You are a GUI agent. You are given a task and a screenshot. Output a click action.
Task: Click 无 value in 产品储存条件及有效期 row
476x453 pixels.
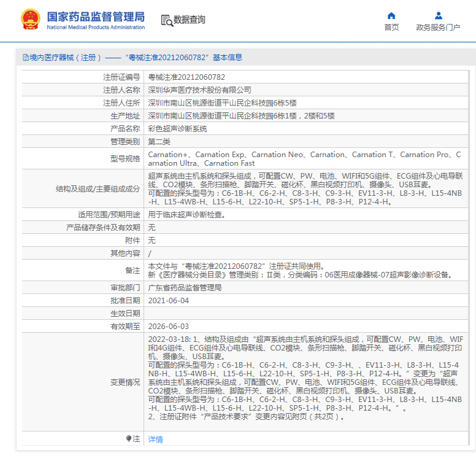pos(152,228)
